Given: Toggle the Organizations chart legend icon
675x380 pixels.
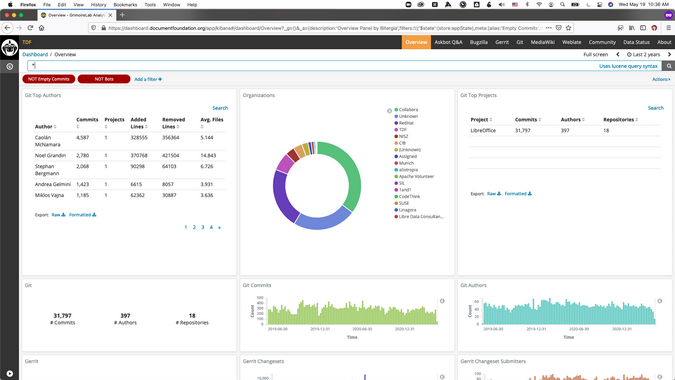Looking at the screenshot, I should [x=389, y=111].
